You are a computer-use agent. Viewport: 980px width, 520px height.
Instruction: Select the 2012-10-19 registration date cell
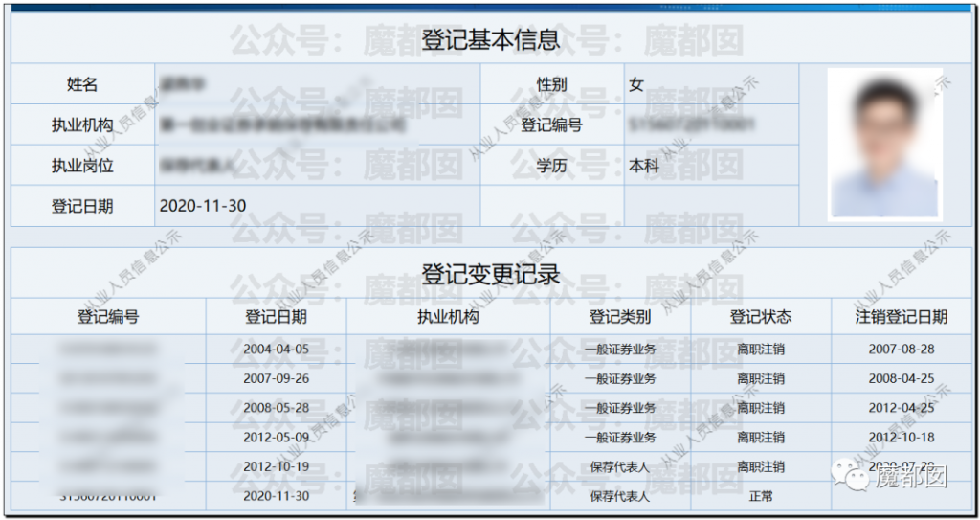tap(276, 467)
